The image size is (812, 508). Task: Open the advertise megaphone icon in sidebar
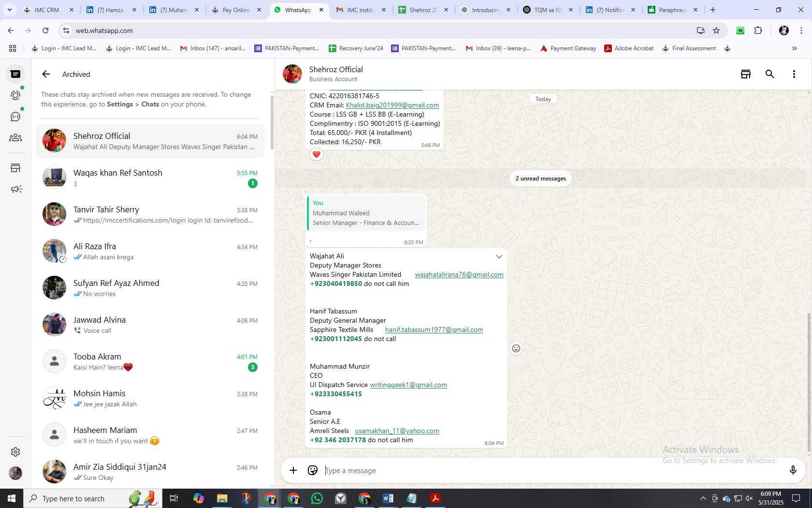click(x=15, y=189)
